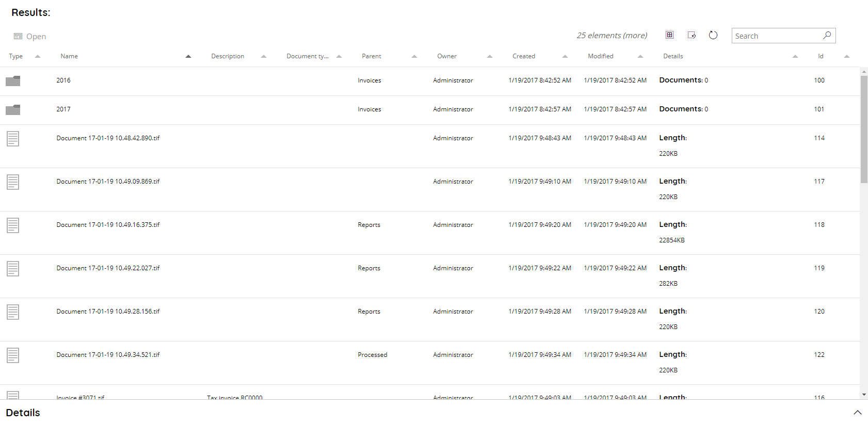868x425 pixels.
Task: Sort by Id column arrow
Action: point(847,56)
